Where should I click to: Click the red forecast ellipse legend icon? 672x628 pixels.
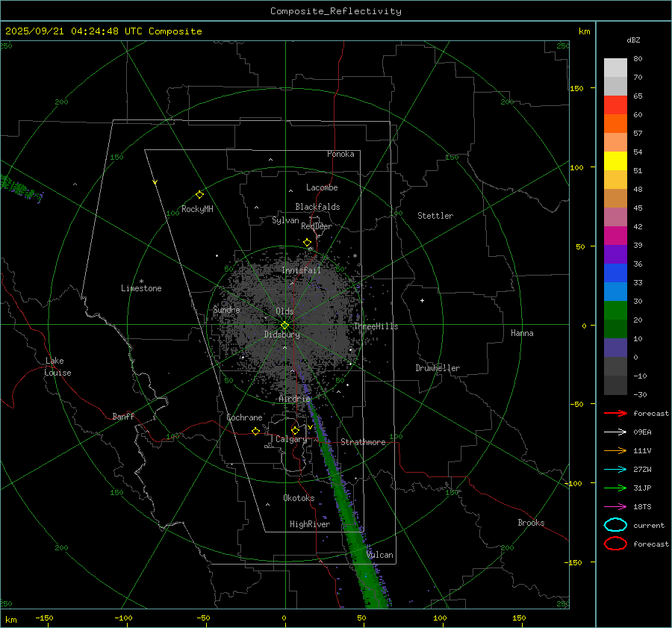615,544
